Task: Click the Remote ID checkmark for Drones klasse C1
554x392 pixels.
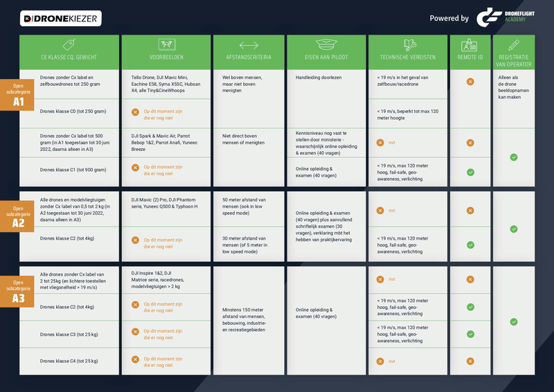Action: [470, 172]
